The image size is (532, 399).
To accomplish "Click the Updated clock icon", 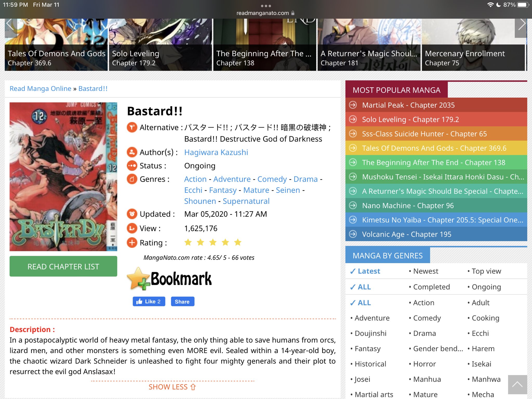I will pos(132,214).
